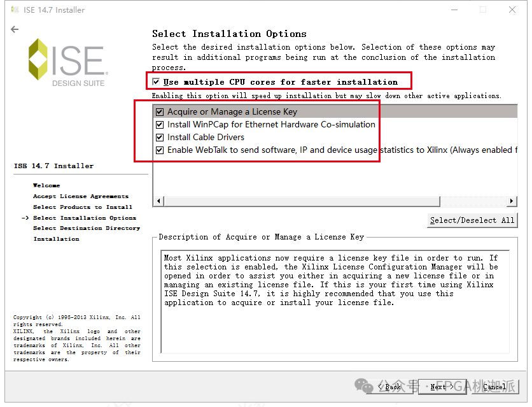
Task: Click the Back button
Action: click(x=393, y=387)
